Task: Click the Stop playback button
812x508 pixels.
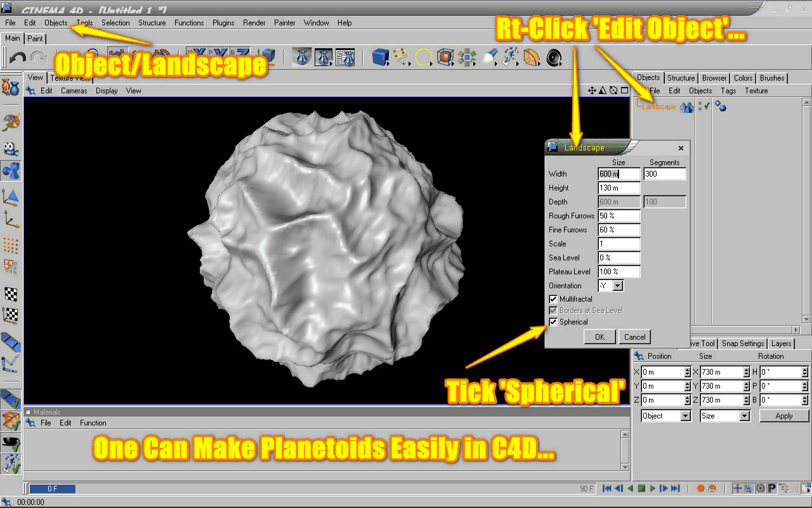Action: pos(641,488)
